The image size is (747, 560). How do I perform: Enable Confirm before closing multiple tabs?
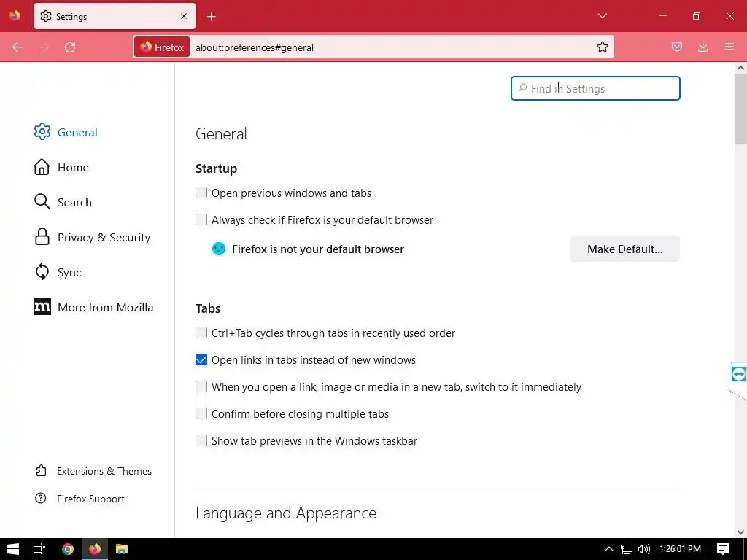pos(201,413)
